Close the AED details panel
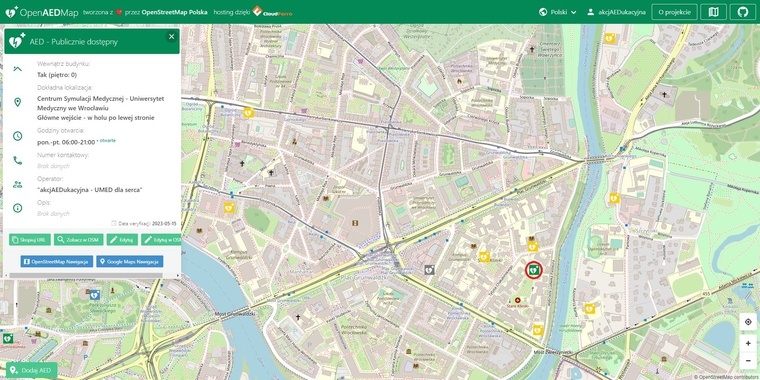Viewport: 760px width, 380px height. tap(171, 36)
